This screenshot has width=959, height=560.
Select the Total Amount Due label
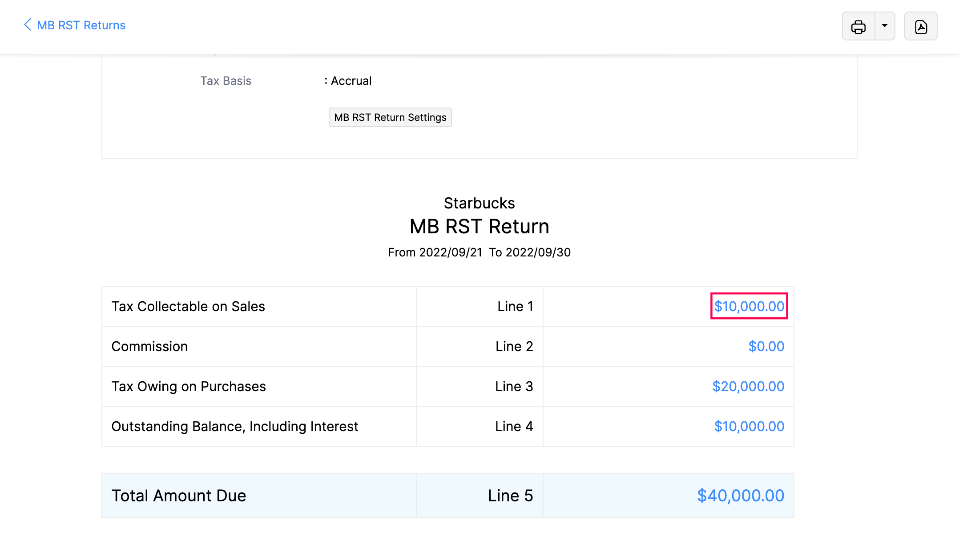click(179, 496)
